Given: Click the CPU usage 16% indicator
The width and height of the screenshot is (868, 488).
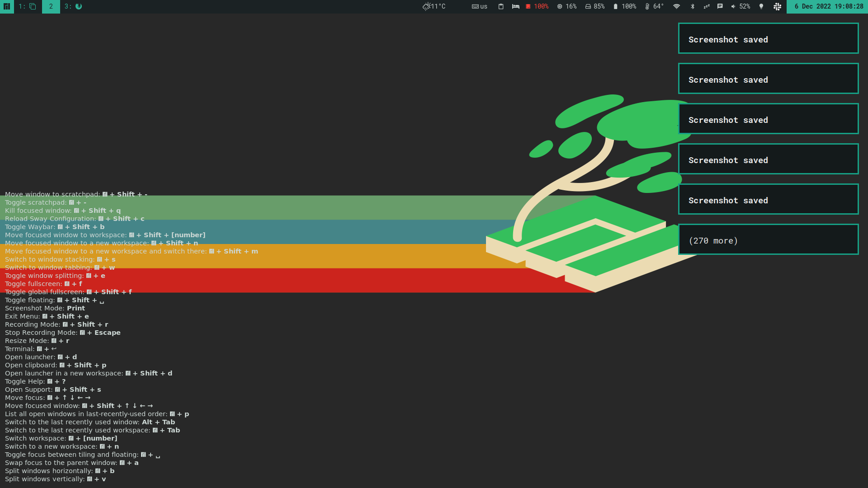Looking at the screenshot, I should (567, 6).
